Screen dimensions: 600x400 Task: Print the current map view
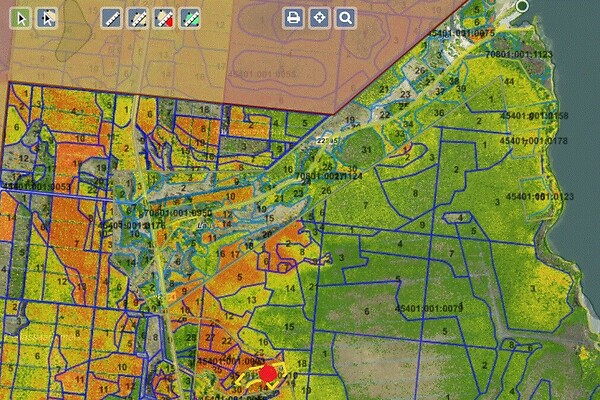tap(293, 18)
